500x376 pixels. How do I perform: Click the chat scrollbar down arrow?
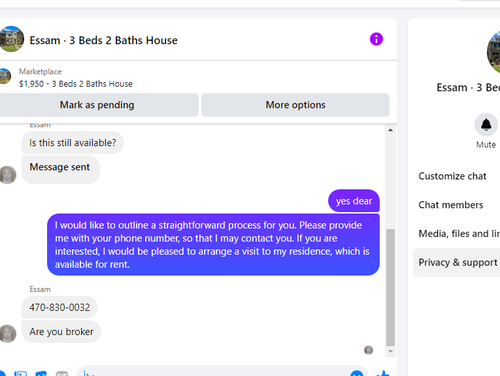(x=390, y=351)
